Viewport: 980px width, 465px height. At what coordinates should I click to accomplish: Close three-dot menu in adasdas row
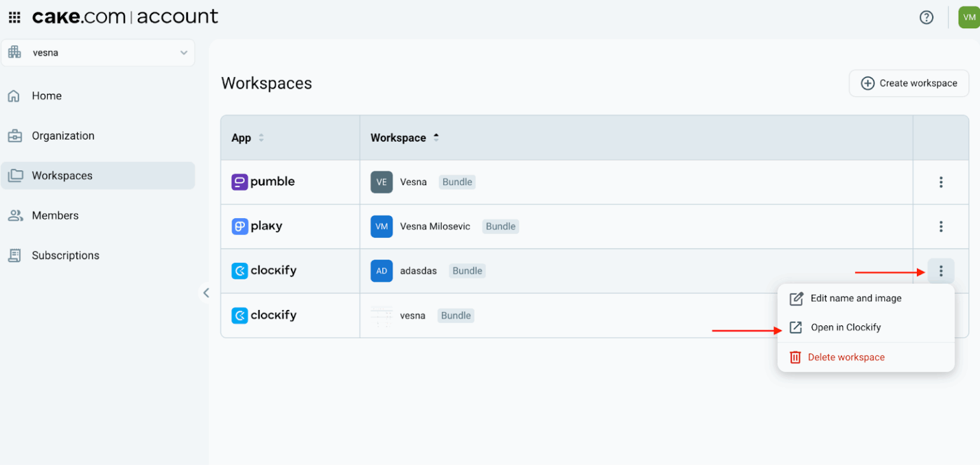coord(941,271)
